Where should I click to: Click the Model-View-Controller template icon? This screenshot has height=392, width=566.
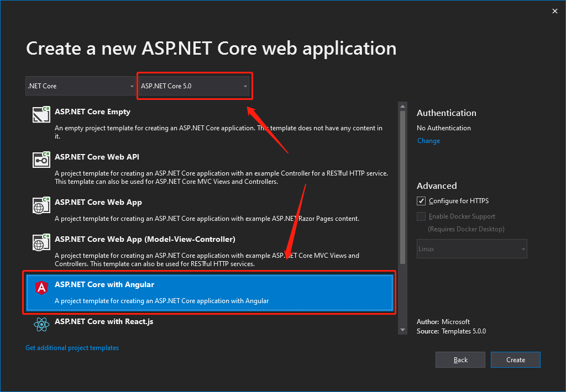tap(41, 242)
